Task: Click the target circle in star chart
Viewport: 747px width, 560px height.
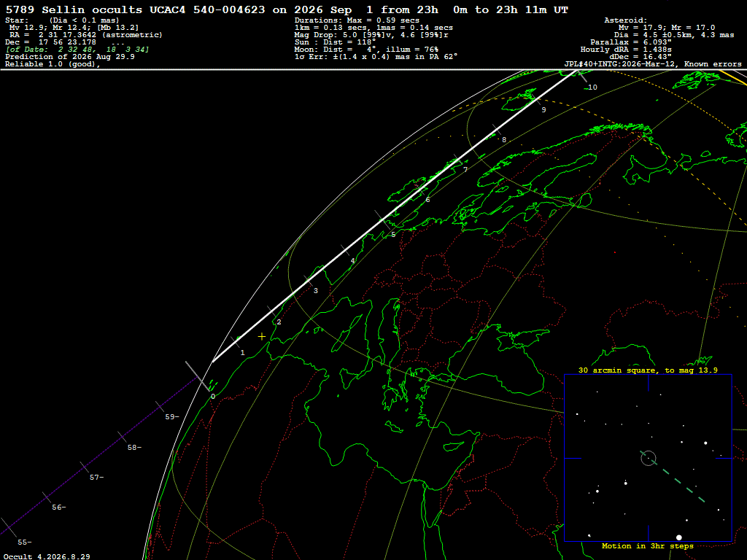Action: coord(649,458)
